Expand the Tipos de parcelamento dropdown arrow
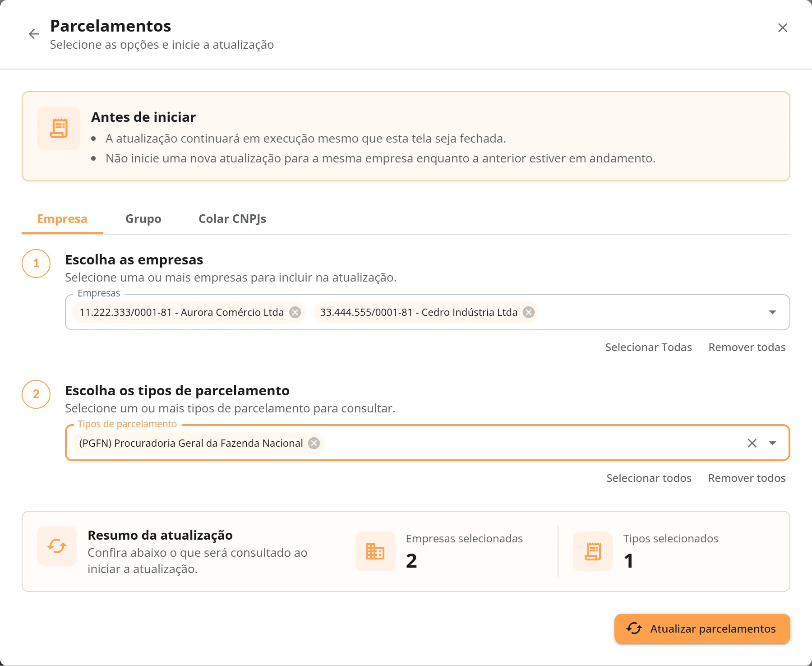The width and height of the screenshot is (812, 666). pyautogui.click(x=772, y=443)
